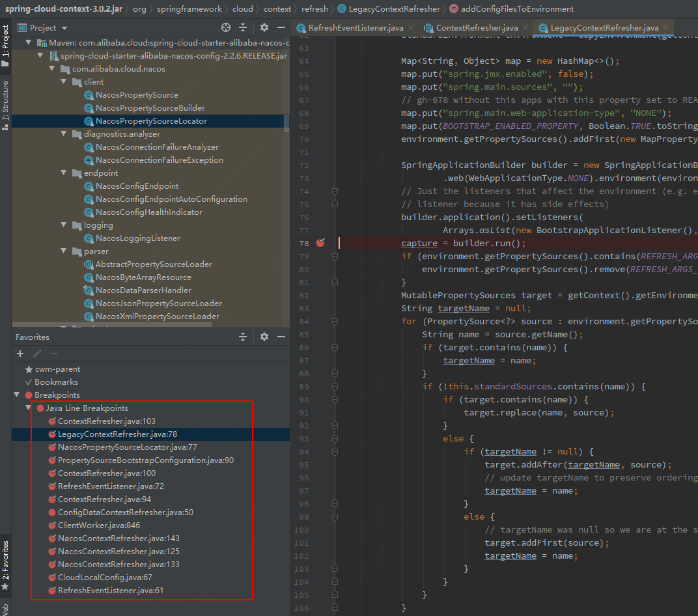This screenshot has width=698, height=616.
Task: Open NacosByteArrayResource class
Action: [143, 277]
